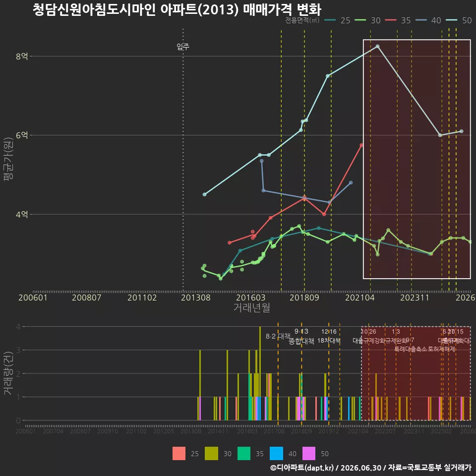Click the 4 label on the volume axis
The image size is (476, 476).
tap(18, 327)
